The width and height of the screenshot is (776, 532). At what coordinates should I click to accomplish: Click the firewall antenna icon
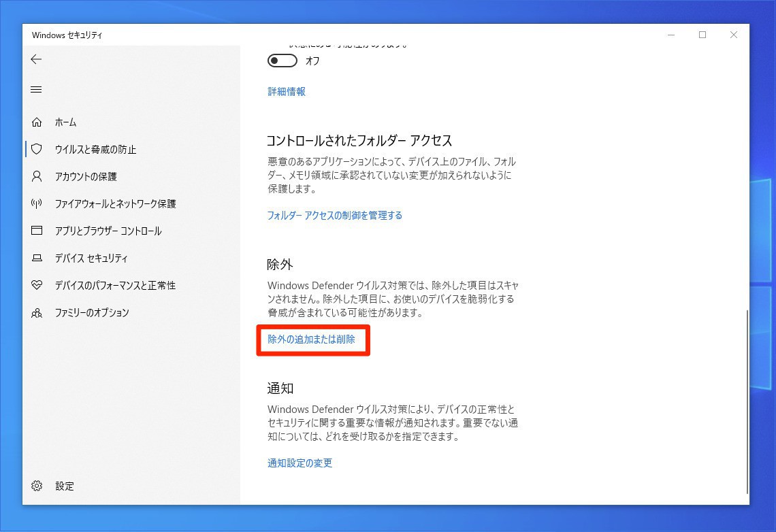pyautogui.click(x=37, y=203)
